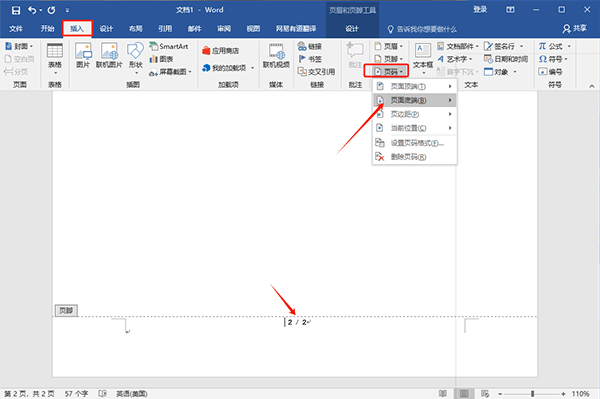Click page count 第 2 页，共 2 页
This screenshot has height=399, width=600.
29,394
